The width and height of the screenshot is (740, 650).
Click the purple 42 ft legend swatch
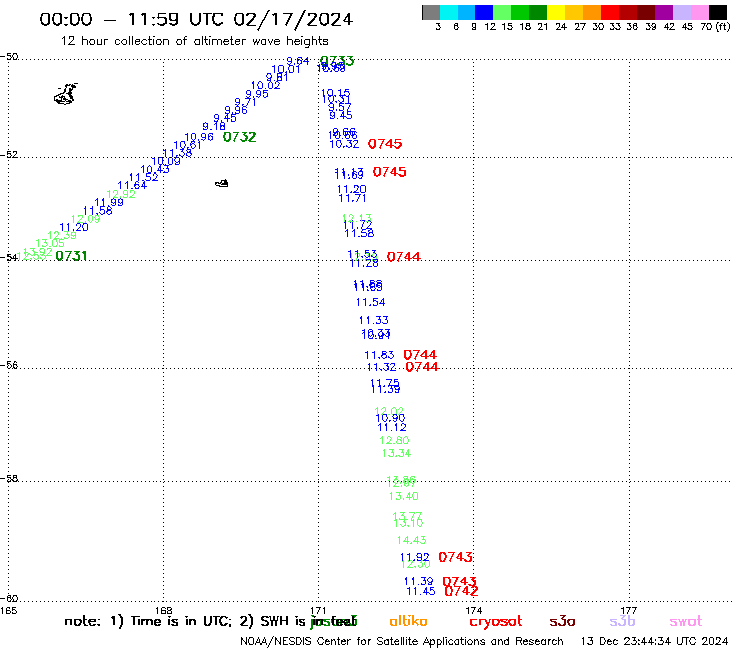coord(664,12)
